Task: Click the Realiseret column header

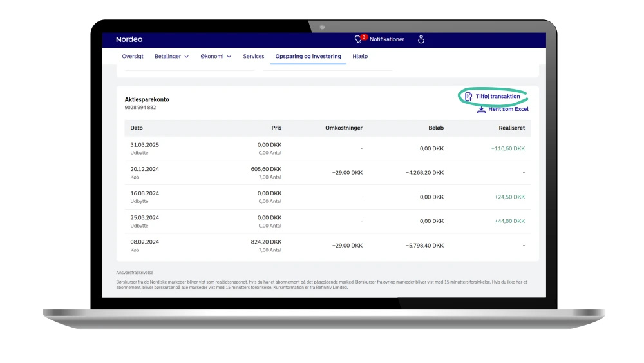Action: (511, 128)
